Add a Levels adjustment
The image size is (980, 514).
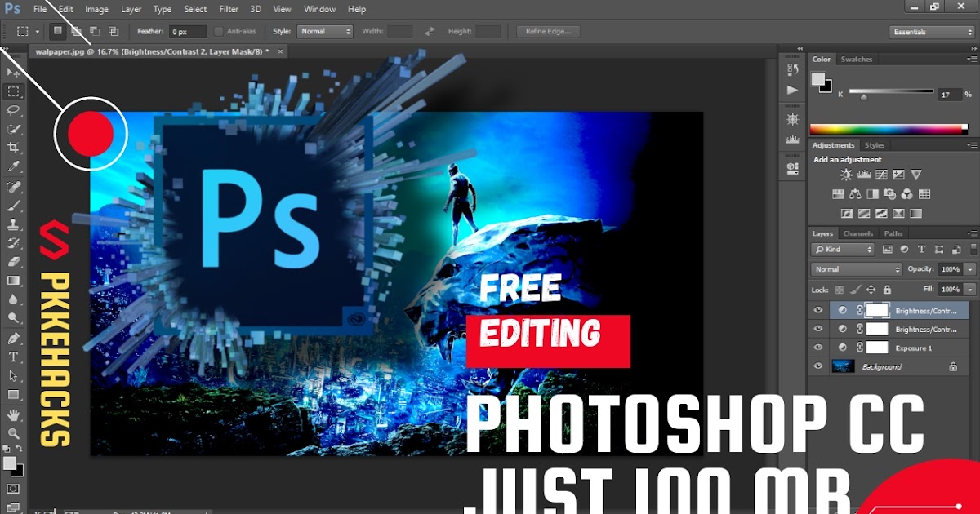[x=864, y=175]
